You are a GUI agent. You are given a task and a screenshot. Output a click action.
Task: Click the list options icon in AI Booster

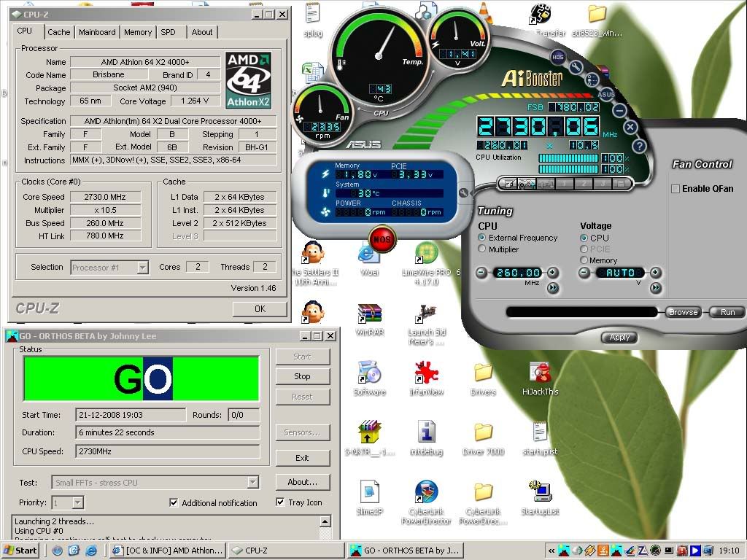(592, 79)
